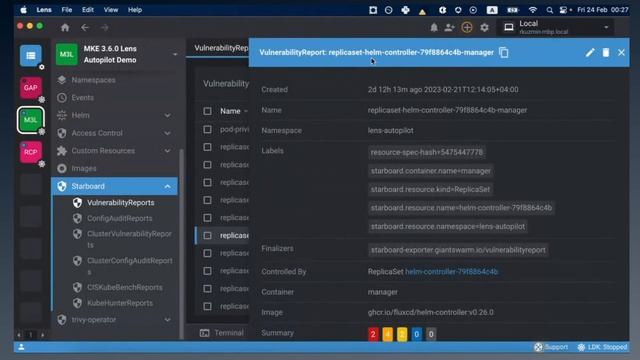Select ClusterVulnerabilityReports item
The height and width of the screenshot is (360, 640).
[129, 239]
